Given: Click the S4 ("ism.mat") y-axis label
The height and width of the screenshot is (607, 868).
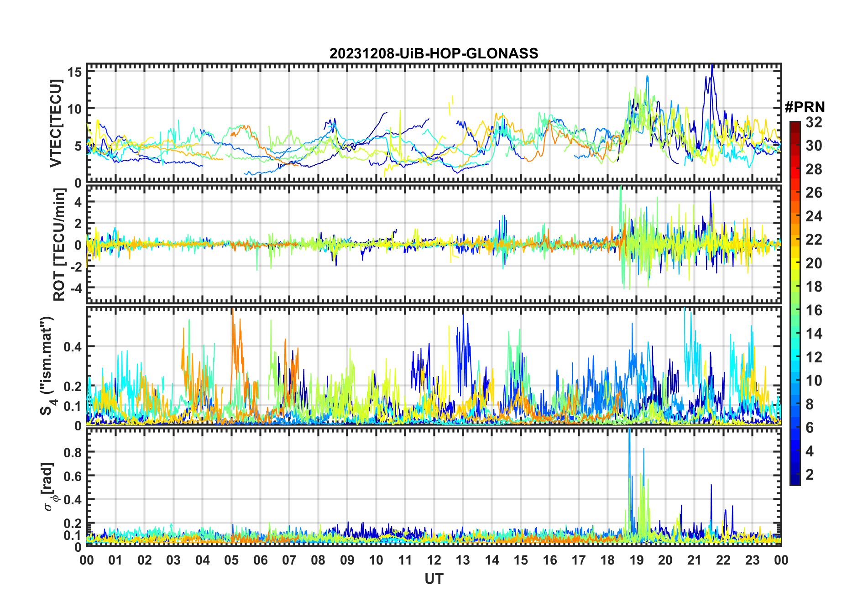Looking at the screenshot, I should 47,366.
